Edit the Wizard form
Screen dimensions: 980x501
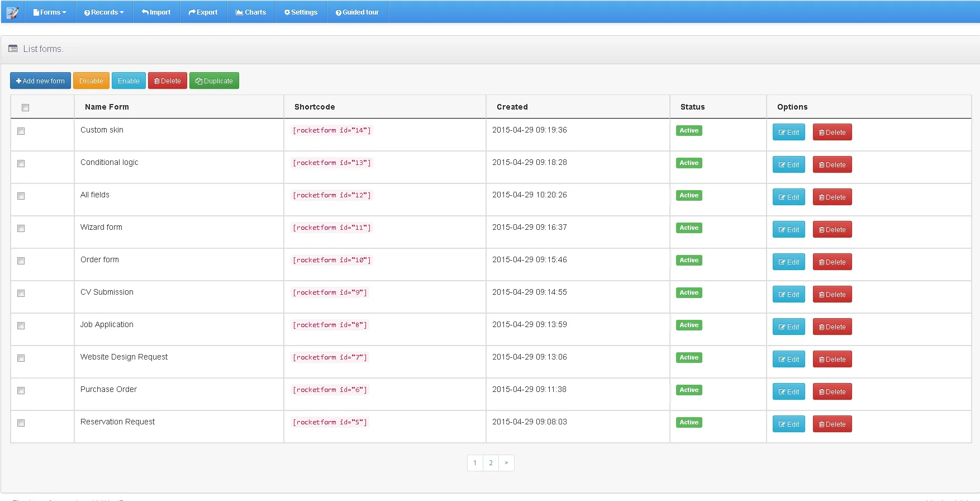789,229
